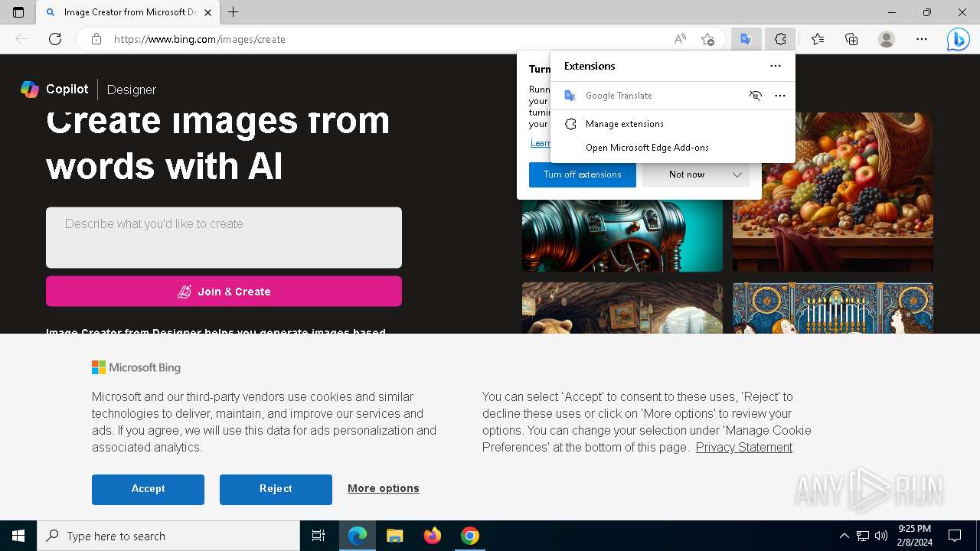Launch Chrome from the taskbar
Viewport: 980px width, 551px height.
[x=470, y=536]
